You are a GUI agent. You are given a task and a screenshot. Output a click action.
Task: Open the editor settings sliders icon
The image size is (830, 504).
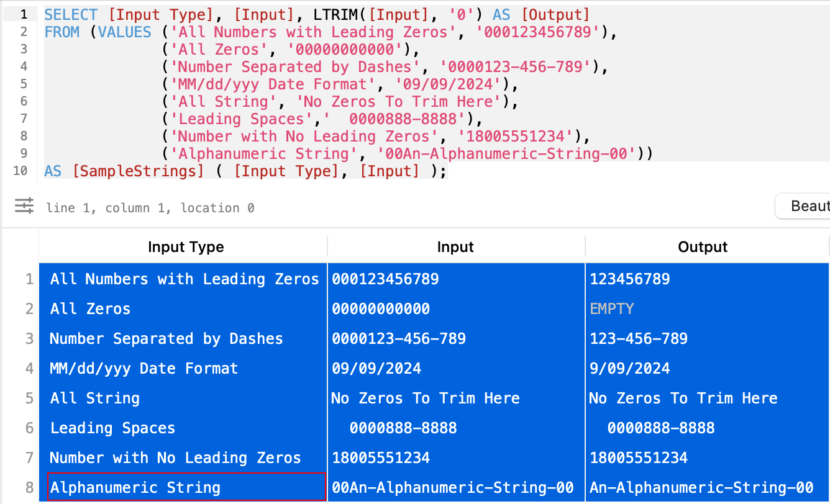(x=24, y=206)
